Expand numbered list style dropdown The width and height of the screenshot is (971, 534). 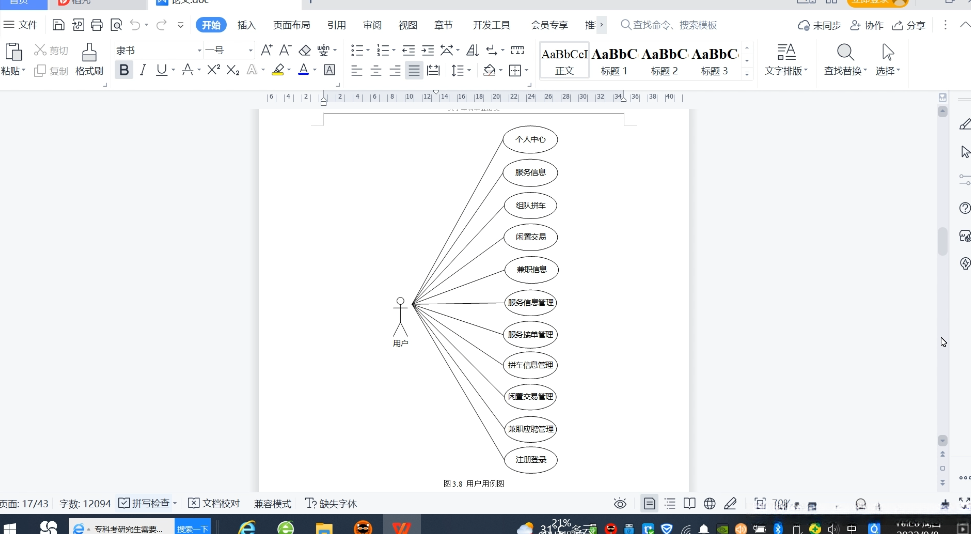coord(394,50)
